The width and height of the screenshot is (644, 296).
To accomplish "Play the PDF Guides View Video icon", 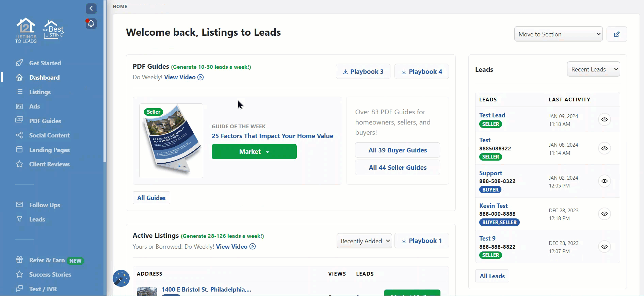I will [201, 77].
